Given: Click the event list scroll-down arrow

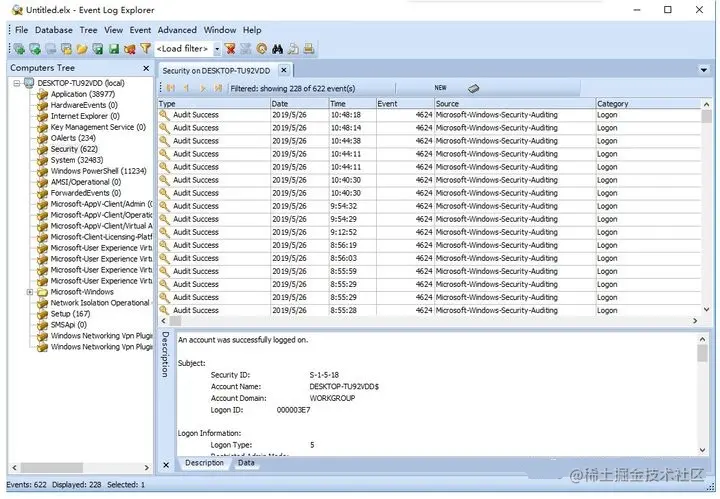Looking at the screenshot, I should [x=706, y=309].
